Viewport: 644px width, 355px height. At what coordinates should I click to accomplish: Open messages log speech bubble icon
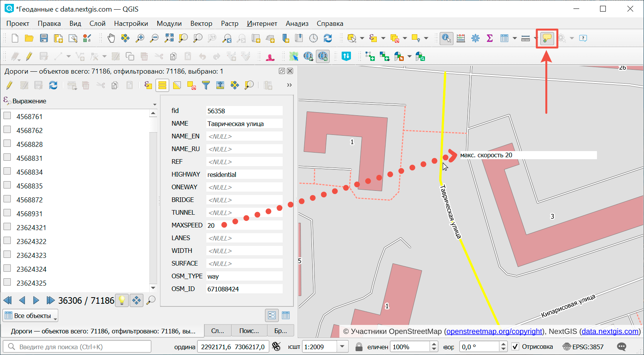click(x=622, y=347)
